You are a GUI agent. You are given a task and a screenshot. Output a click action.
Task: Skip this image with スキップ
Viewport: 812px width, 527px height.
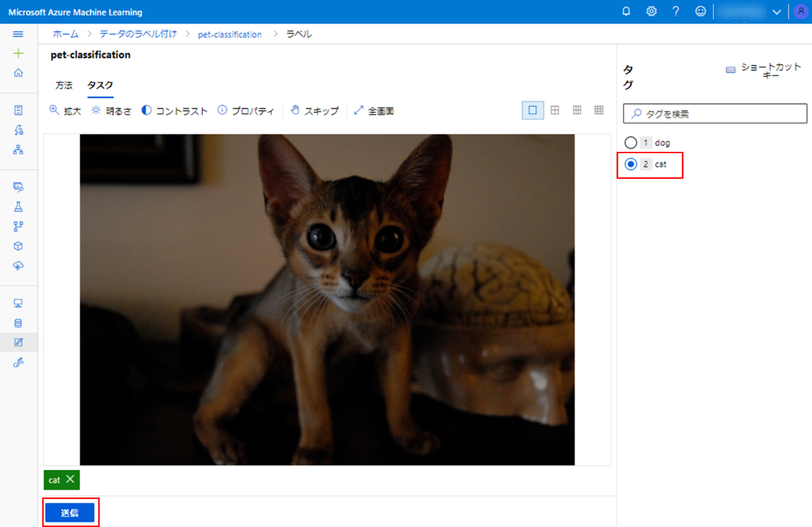tap(315, 110)
